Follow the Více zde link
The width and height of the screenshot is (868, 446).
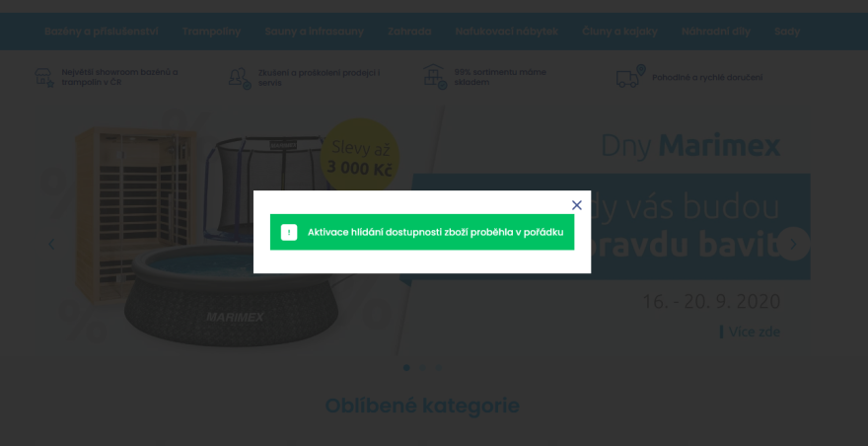[x=754, y=332]
